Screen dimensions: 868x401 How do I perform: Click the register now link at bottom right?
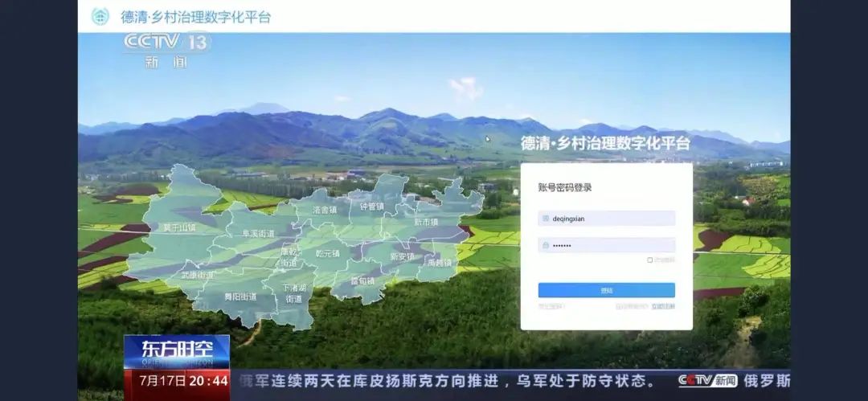[663, 306]
